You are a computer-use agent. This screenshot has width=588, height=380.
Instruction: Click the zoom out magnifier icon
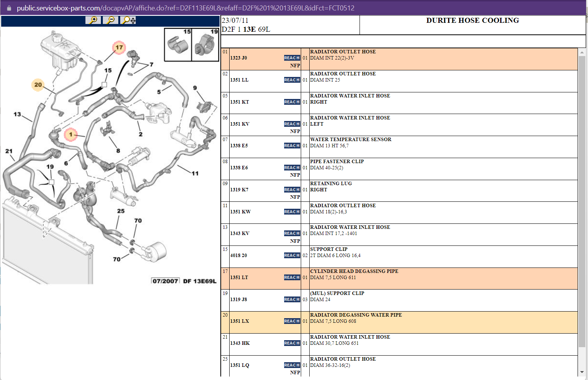coord(111,20)
